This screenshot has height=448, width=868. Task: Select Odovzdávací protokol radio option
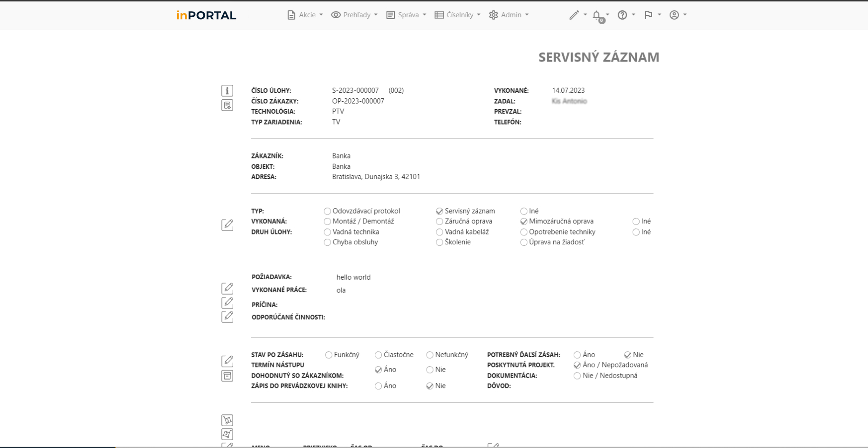tap(327, 211)
